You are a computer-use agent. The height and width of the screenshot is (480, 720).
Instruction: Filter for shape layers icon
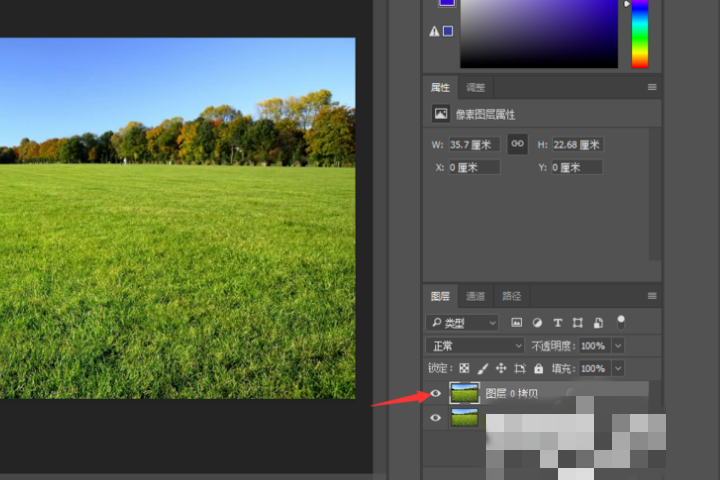(x=578, y=323)
